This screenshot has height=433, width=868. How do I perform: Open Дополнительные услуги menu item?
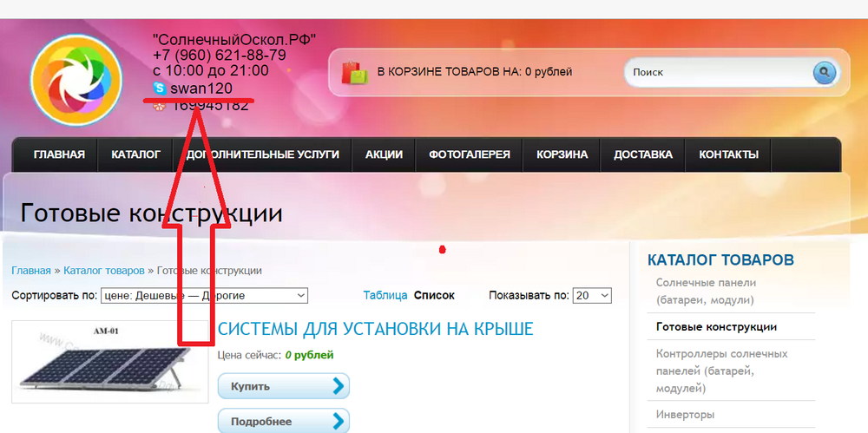coord(262,154)
